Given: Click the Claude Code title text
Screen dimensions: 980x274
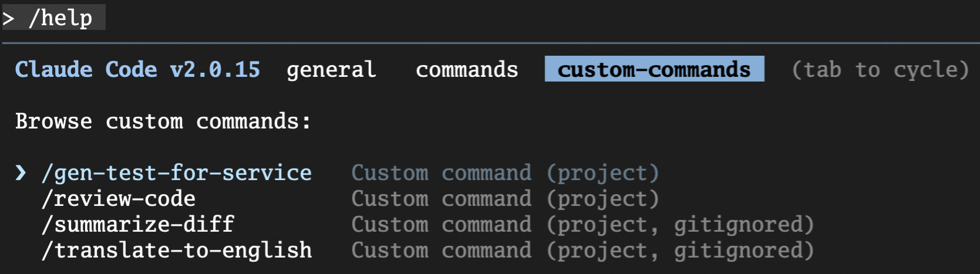Looking at the screenshot, I should (x=86, y=69).
